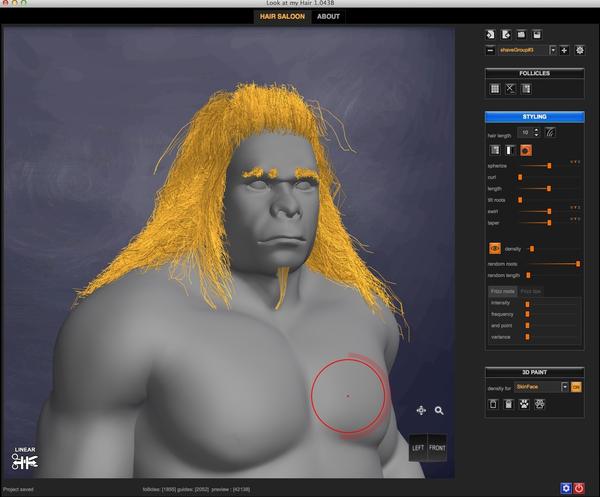Toggle the orange highlighted styling mode icon
The image size is (600, 497).
click(526, 150)
